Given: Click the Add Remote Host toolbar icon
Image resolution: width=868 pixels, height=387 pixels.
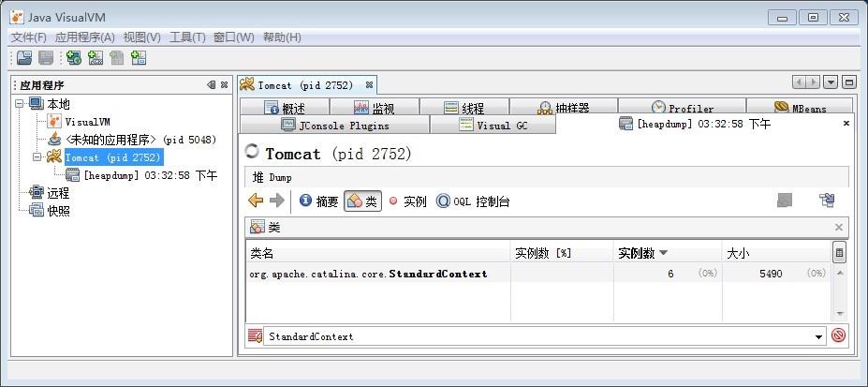Looking at the screenshot, I should [x=74, y=57].
